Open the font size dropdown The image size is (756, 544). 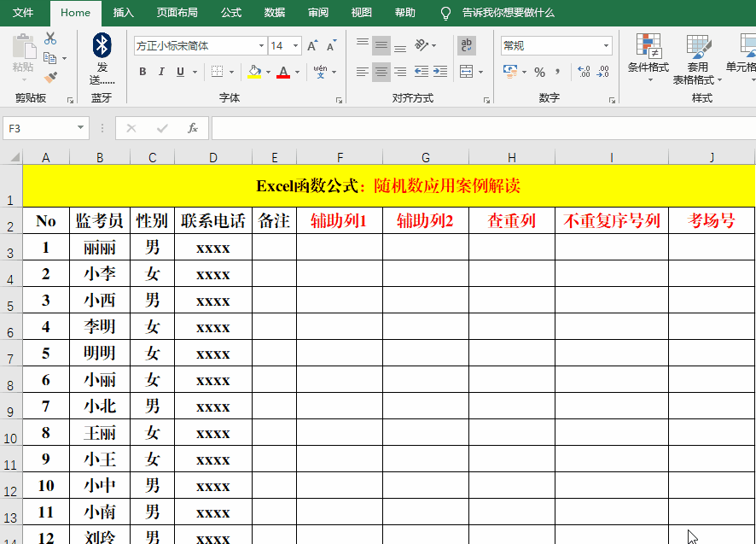pos(295,46)
